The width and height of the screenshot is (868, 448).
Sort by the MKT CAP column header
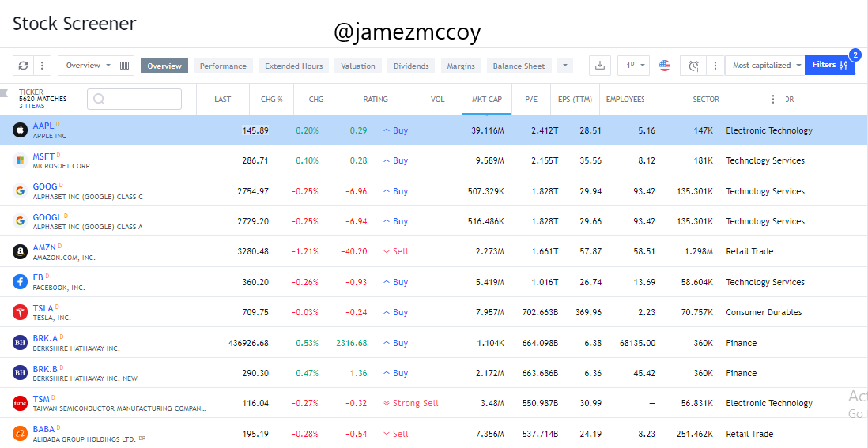coord(487,100)
